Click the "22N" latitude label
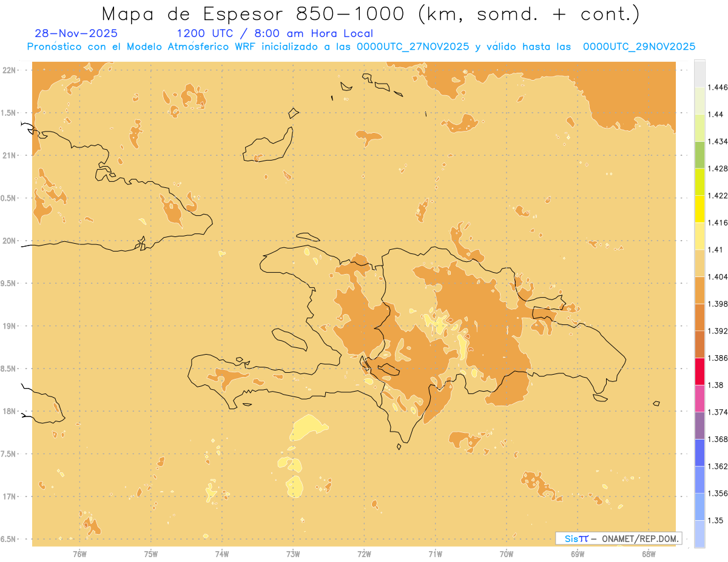 click(x=9, y=70)
